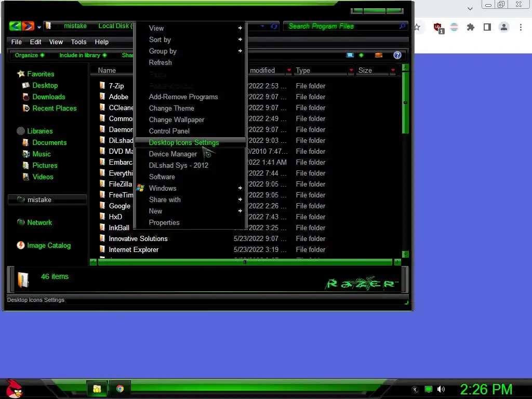532x399 pixels.
Task: Toggle the preview pane icon
Action: tap(379, 55)
